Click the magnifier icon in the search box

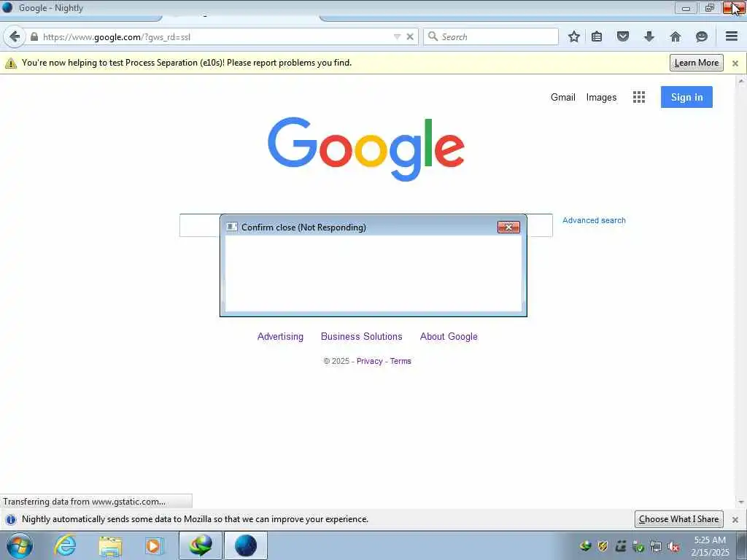tap(433, 36)
